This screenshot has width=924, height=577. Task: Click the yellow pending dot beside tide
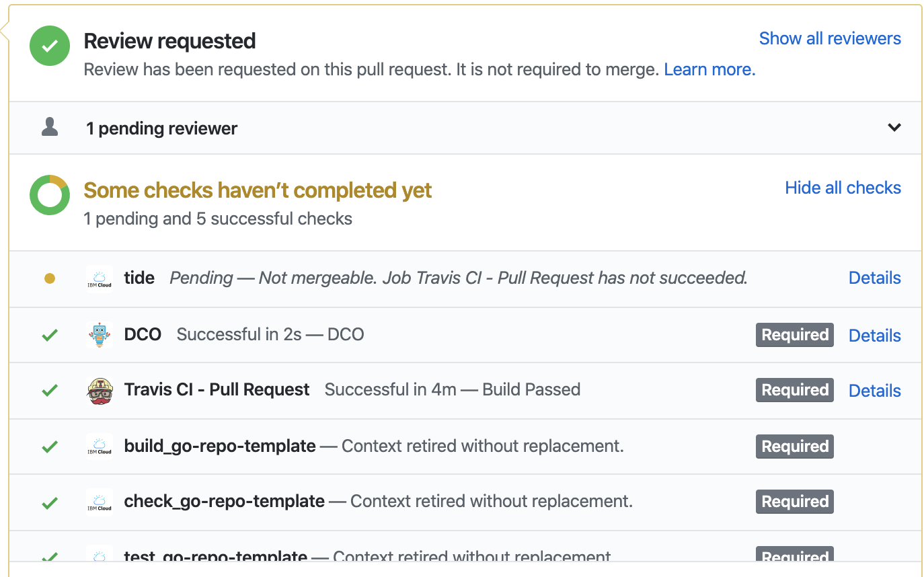(50, 278)
